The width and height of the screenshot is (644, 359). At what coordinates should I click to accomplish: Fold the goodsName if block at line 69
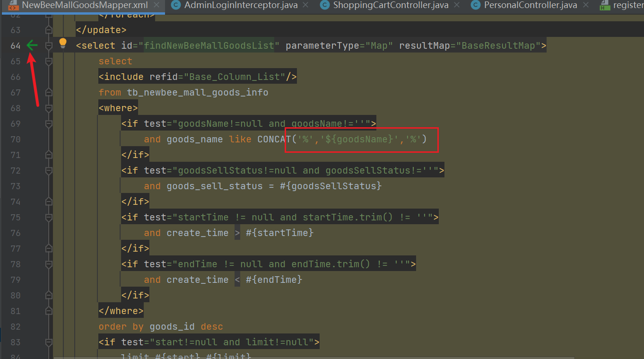coord(48,124)
